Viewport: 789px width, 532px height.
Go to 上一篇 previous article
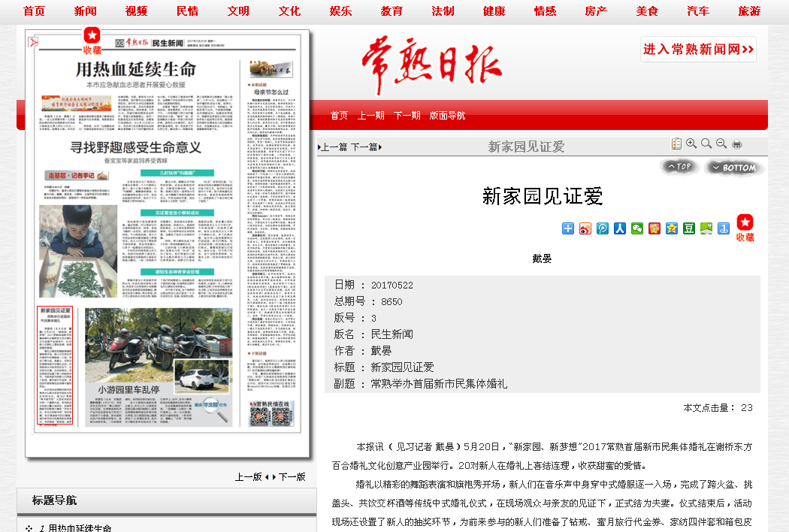(333, 147)
